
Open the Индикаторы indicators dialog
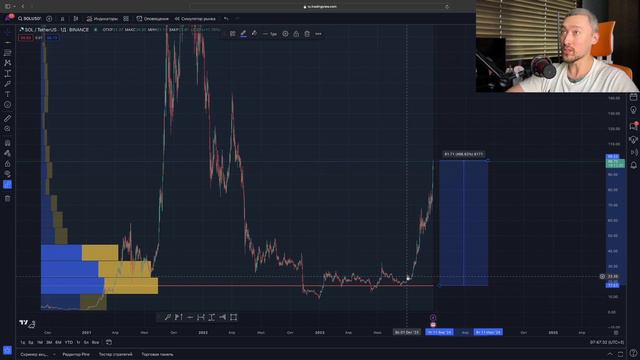[102, 19]
